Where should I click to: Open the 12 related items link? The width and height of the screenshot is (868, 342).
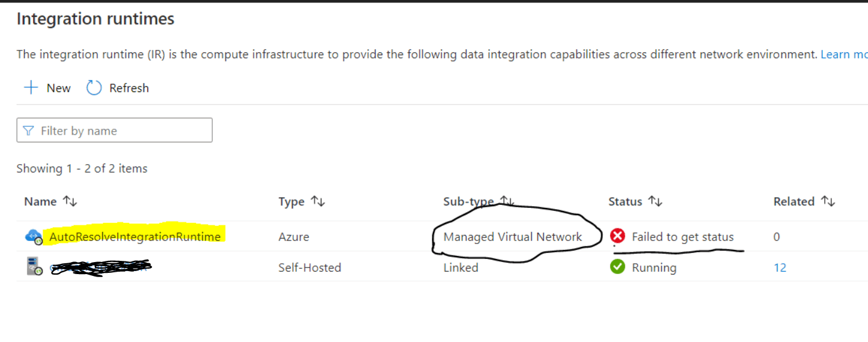[x=780, y=267]
